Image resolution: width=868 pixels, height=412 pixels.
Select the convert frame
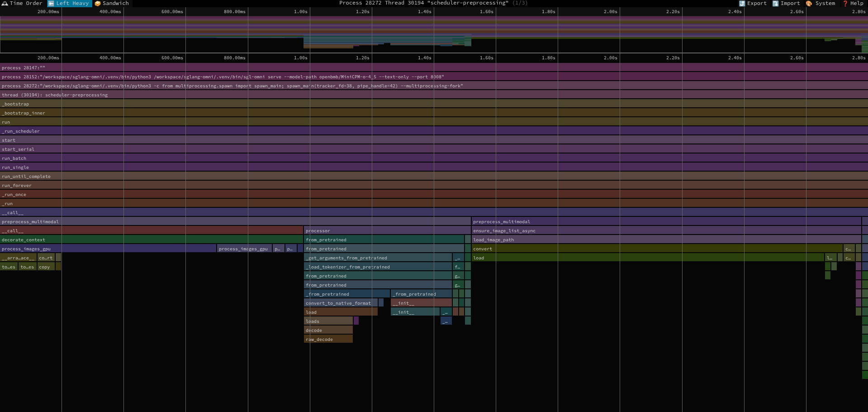(657, 249)
